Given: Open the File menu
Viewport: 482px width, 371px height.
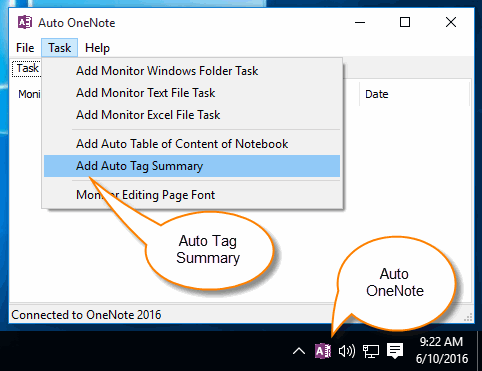Looking at the screenshot, I should pyautogui.click(x=25, y=48).
